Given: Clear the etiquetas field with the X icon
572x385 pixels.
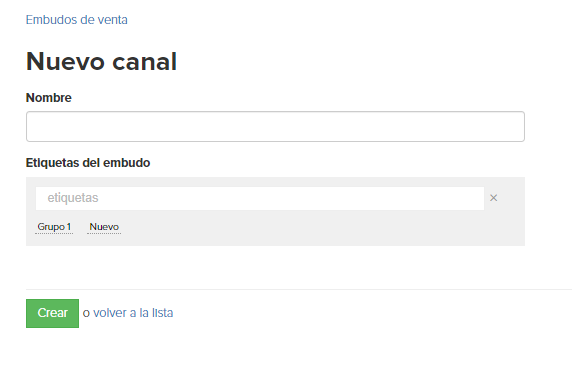Looking at the screenshot, I should (493, 198).
